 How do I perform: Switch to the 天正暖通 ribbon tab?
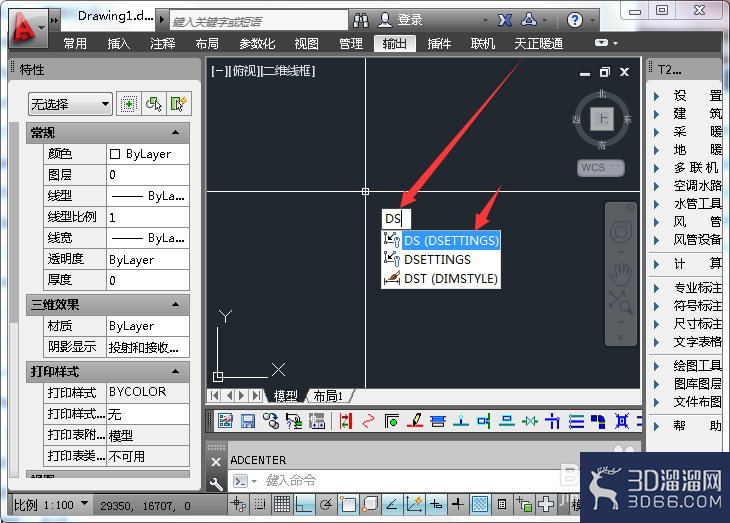coord(539,44)
